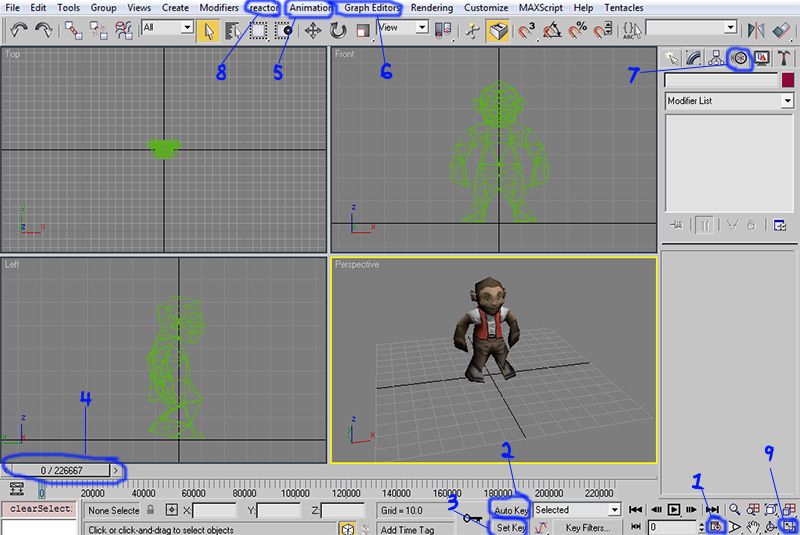Screen dimensions: 800x535
Task: Switch to the Modify command panel tab
Action: click(x=694, y=59)
